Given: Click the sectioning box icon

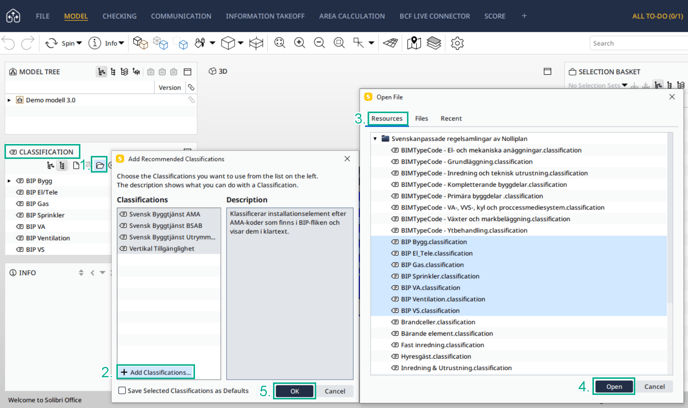Looking at the screenshot, I should tap(256, 43).
